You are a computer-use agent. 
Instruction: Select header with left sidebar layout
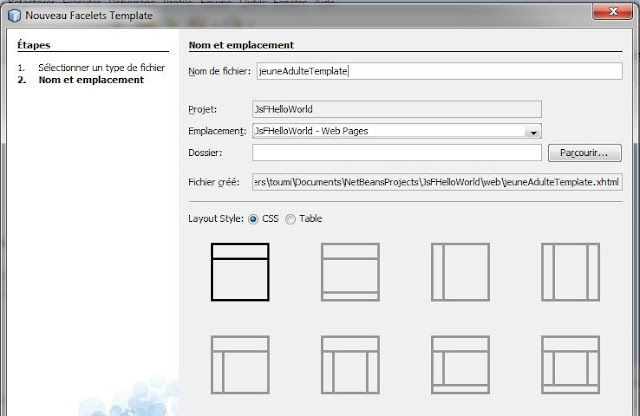coord(240,365)
